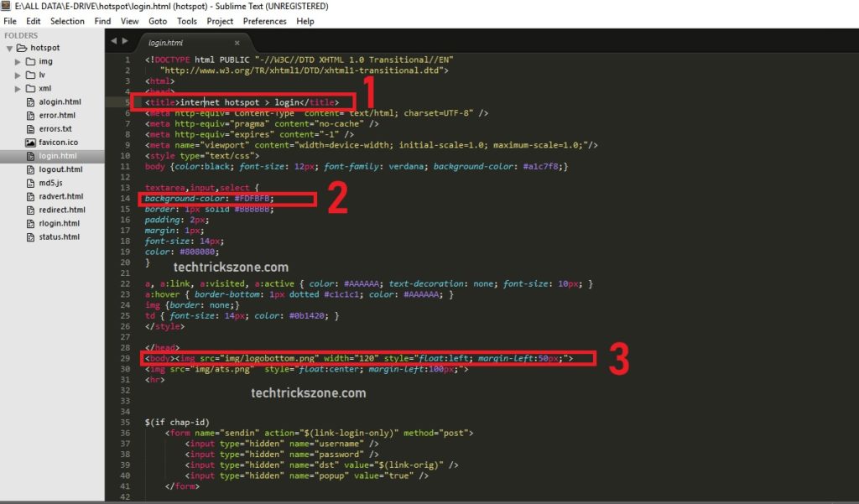This screenshot has height=504, width=859.
Task: Open status.html from the sidebar
Action: click(59, 237)
